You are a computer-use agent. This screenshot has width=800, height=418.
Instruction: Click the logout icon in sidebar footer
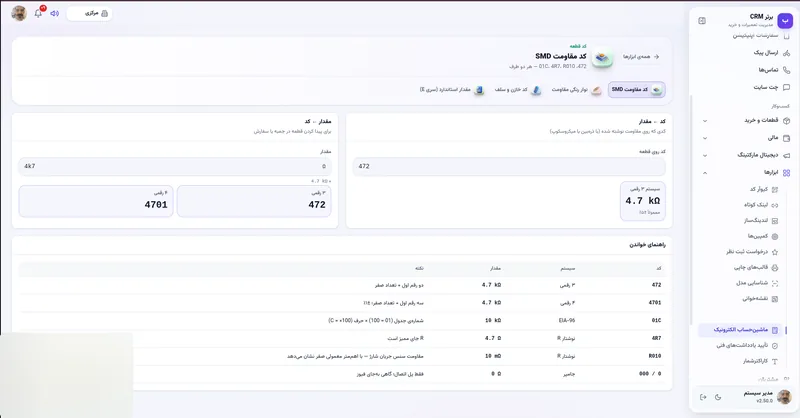(x=703, y=397)
